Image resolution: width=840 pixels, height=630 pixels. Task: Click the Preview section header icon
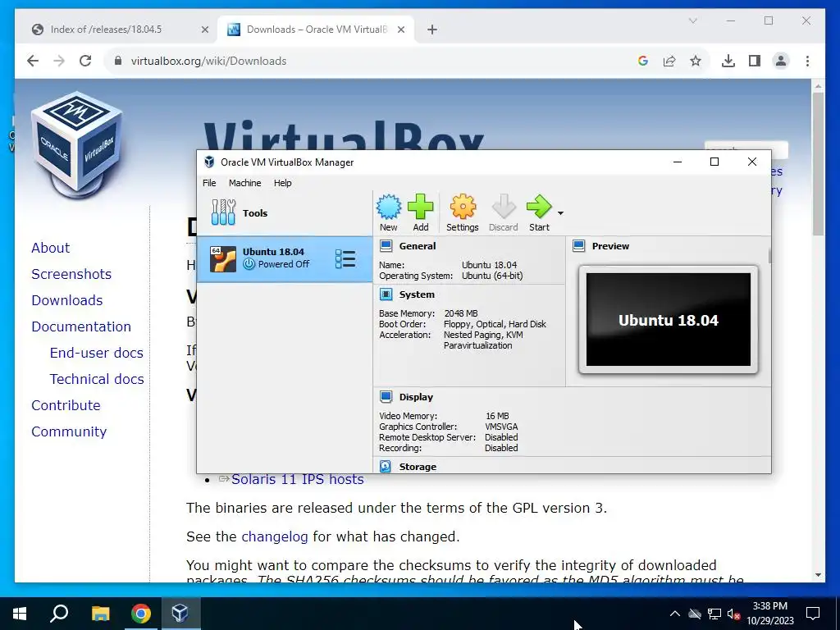[578, 246]
